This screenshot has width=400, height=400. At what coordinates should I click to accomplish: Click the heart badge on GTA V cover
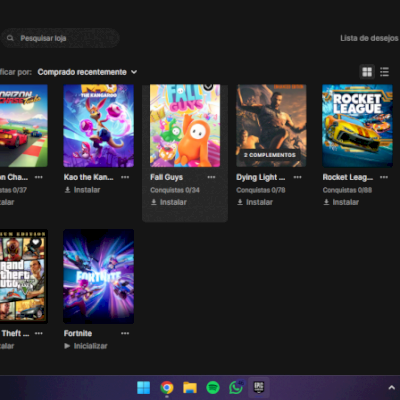(35, 242)
